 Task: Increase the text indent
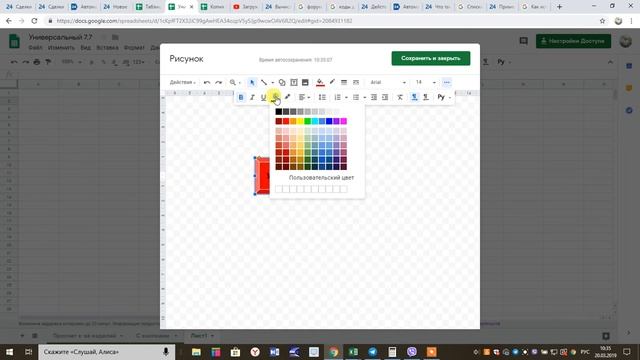[x=385, y=97]
